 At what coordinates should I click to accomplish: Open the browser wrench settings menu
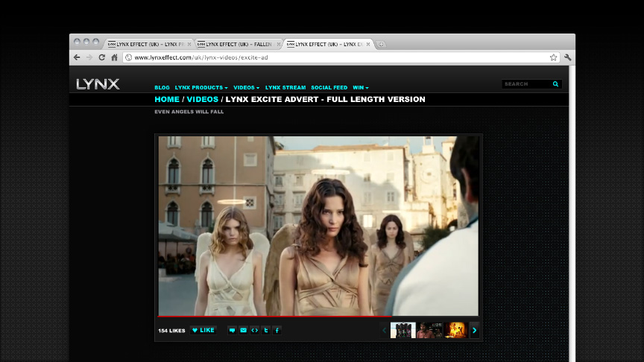568,57
